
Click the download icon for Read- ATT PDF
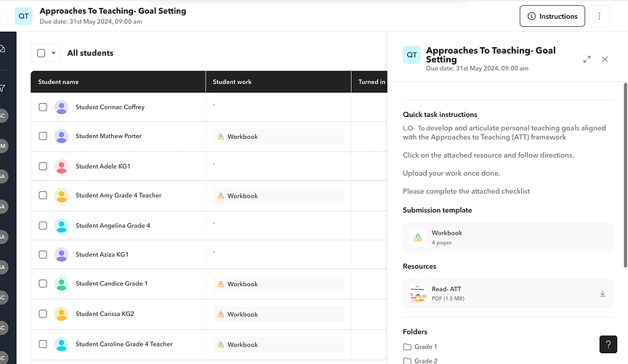602,294
